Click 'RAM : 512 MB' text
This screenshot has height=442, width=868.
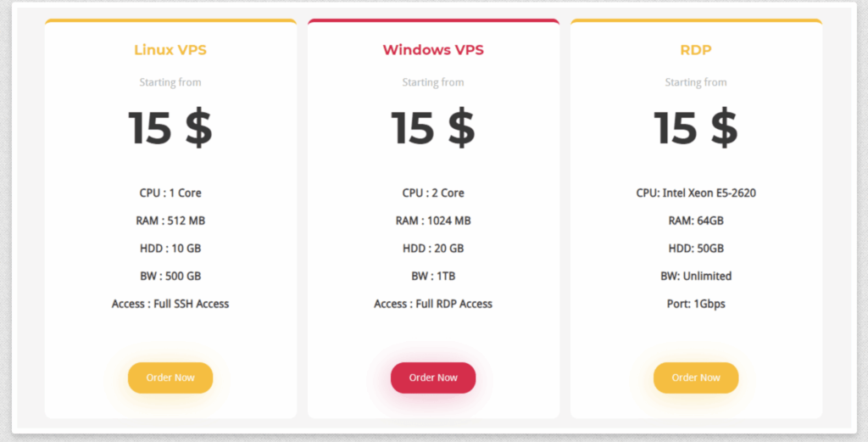click(x=170, y=221)
